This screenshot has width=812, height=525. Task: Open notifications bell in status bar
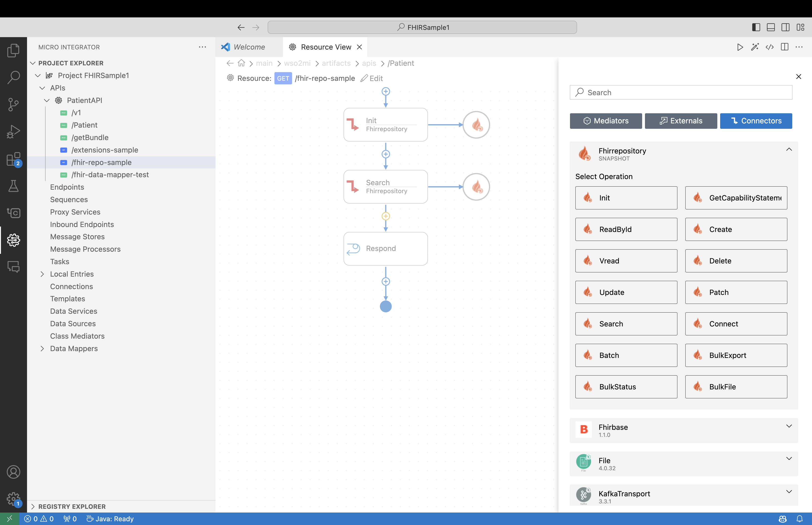coord(800,518)
